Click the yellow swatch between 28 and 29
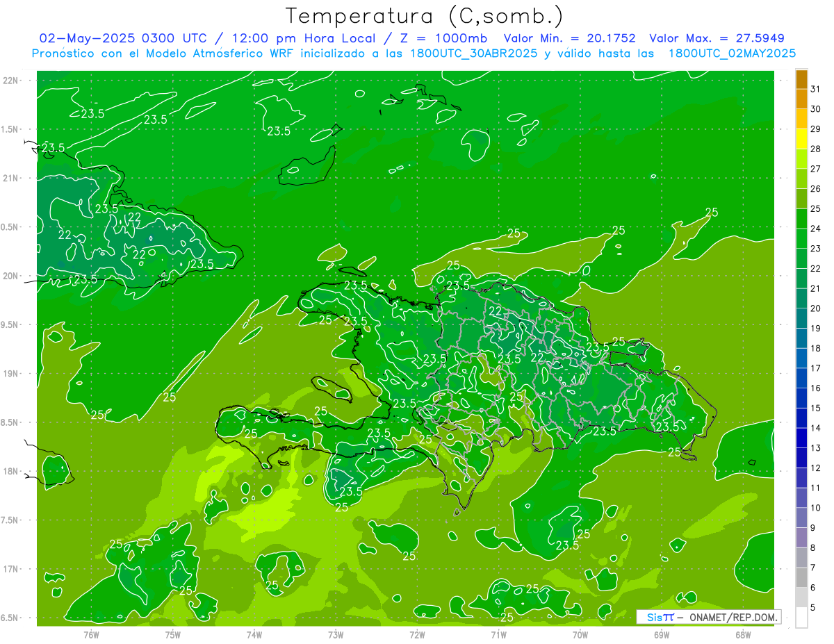Screen dimensions: 834x644 801,139
